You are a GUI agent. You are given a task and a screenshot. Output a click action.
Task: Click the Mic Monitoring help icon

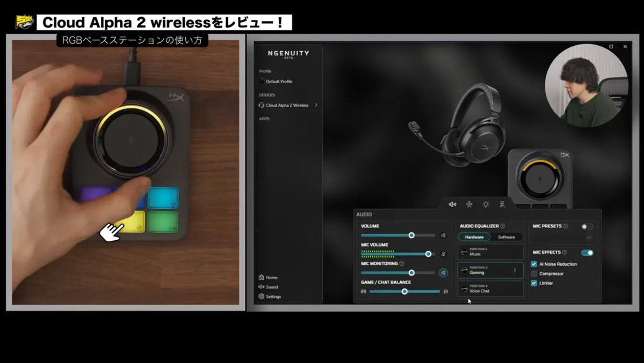click(x=402, y=264)
